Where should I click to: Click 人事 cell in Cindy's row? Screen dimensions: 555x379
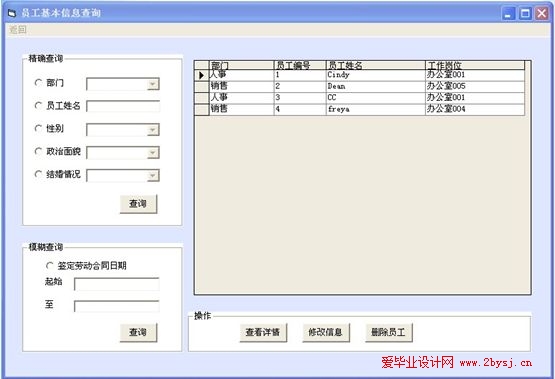point(242,75)
